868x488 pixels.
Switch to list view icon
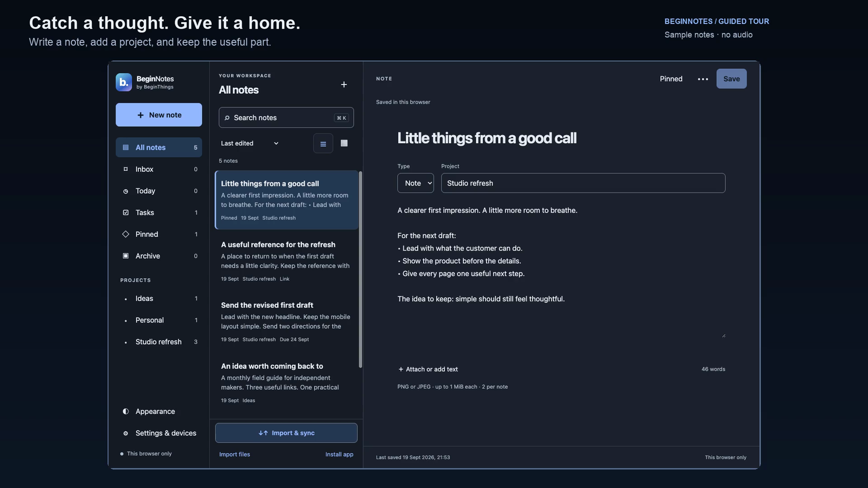323,144
